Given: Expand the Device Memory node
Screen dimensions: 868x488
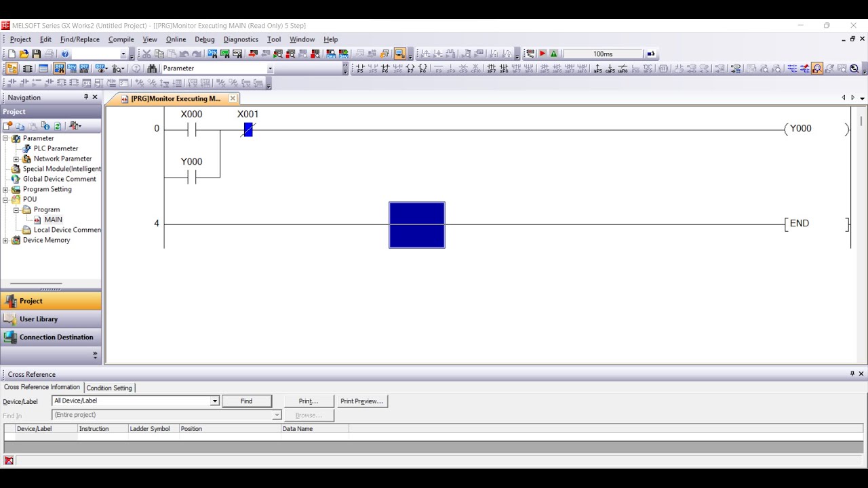Looking at the screenshot, I should point(5,240).
